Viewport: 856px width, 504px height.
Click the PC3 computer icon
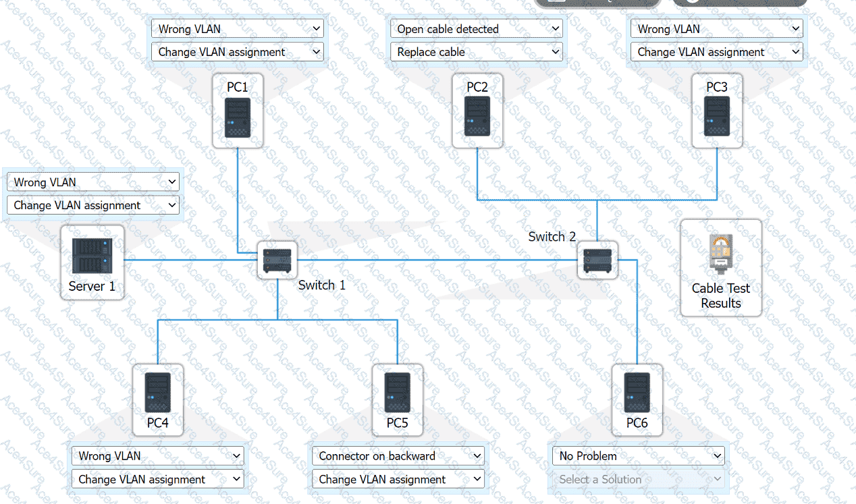(717, 117)
